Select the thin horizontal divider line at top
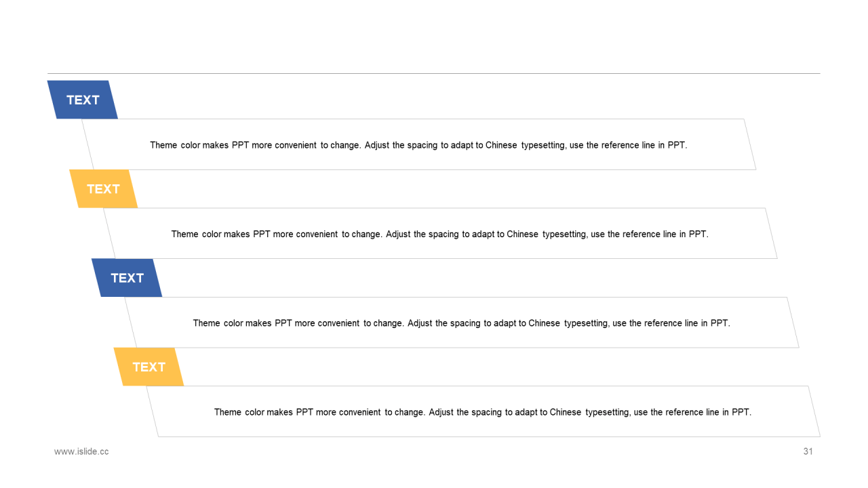868x488 pixels. [x=434, y=73]
